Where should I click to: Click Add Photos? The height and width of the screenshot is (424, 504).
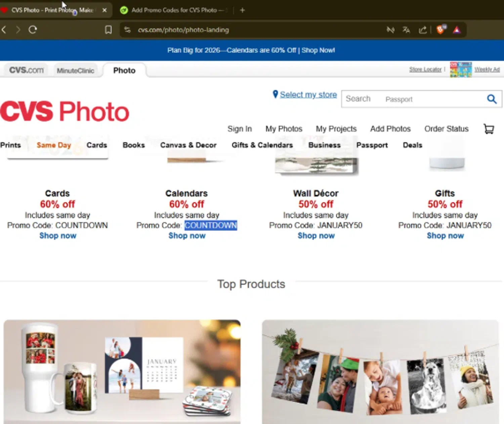(x=390, y=129)
